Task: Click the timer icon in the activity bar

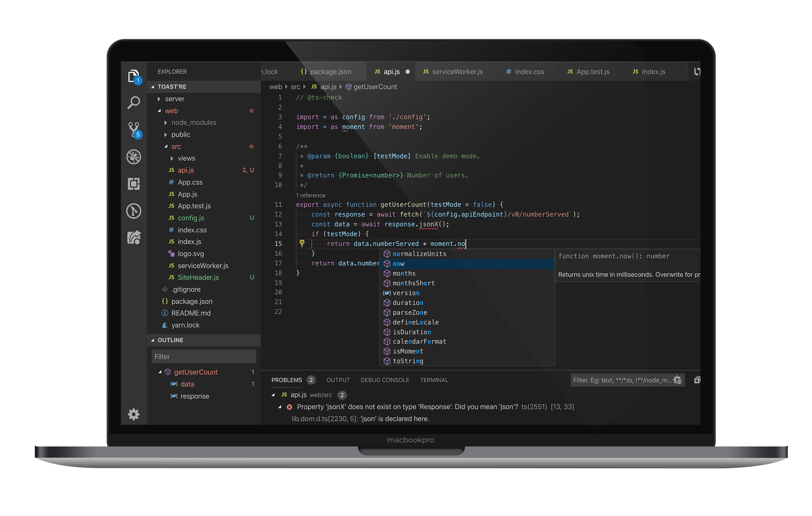Action: (134, 211)
